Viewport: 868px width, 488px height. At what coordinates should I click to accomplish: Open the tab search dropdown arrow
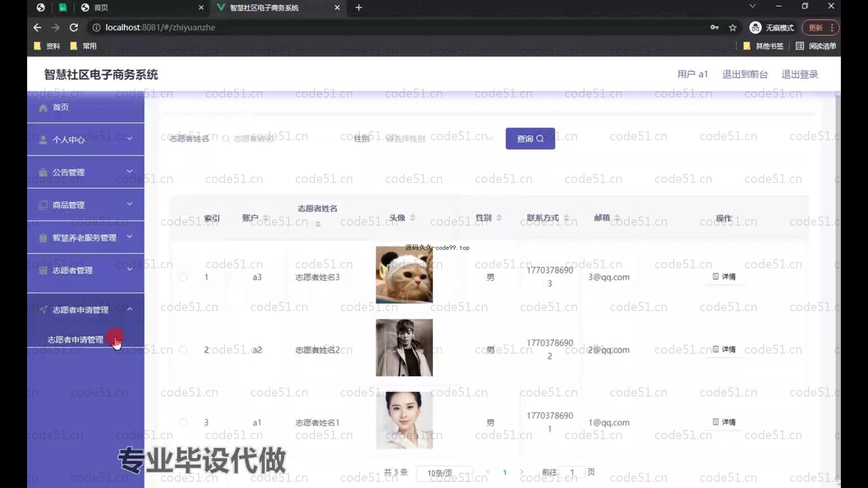752,6
